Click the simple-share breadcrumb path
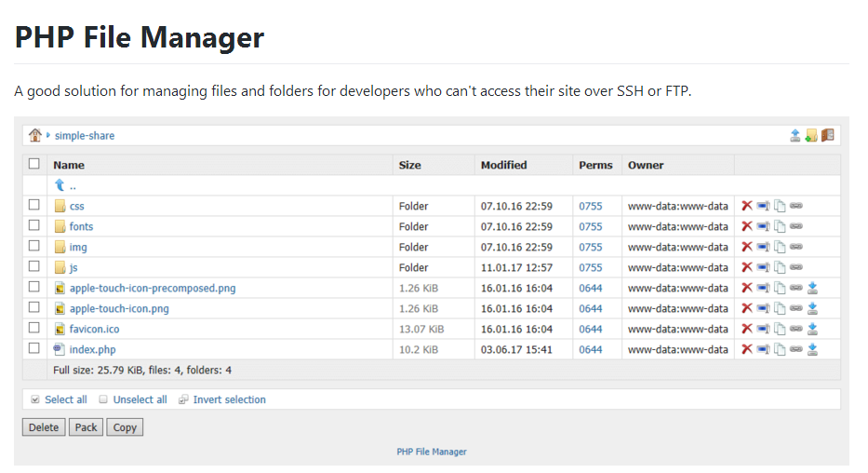 [85, 136]
